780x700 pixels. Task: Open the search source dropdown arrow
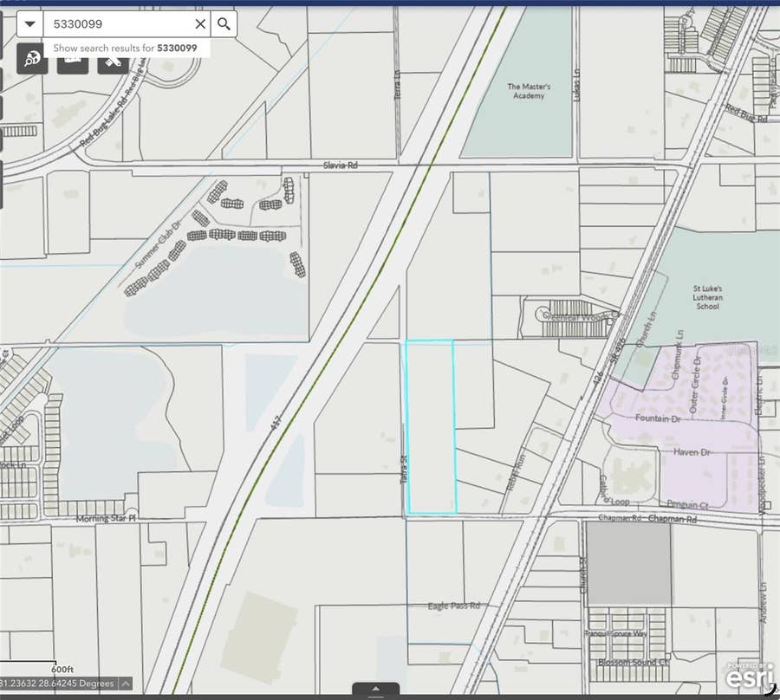[29, 24]
